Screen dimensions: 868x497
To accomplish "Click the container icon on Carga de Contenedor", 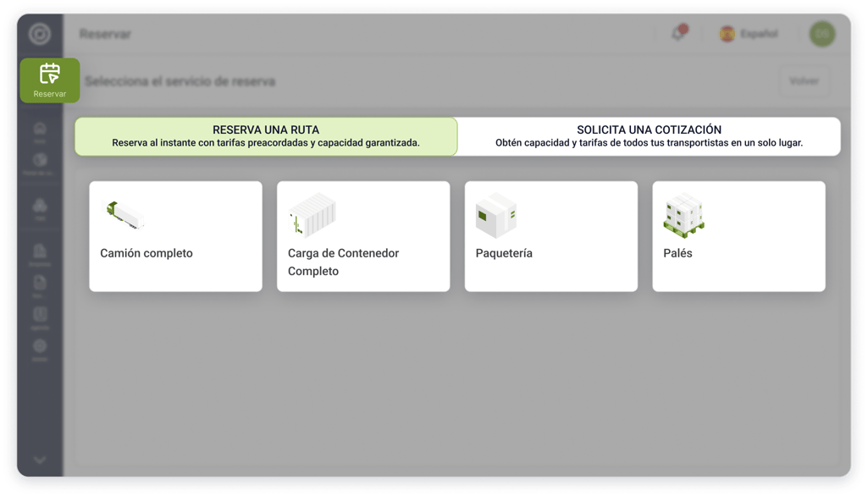I will (312, 215).
